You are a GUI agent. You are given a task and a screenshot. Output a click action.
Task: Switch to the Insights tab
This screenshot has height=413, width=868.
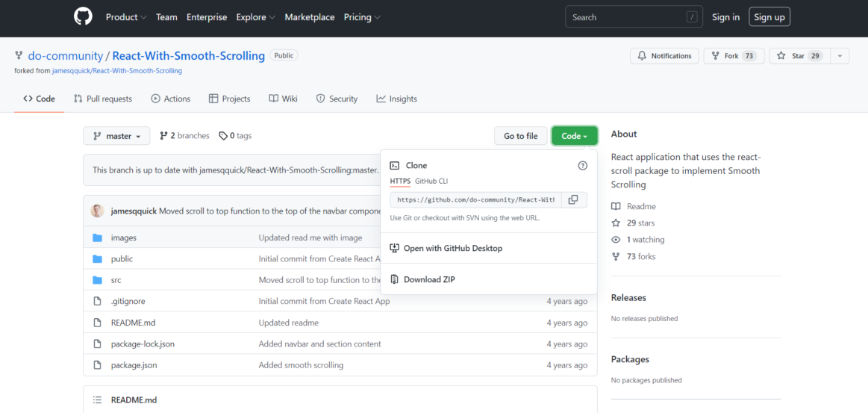pyautogui.click(x=396, y=99)
